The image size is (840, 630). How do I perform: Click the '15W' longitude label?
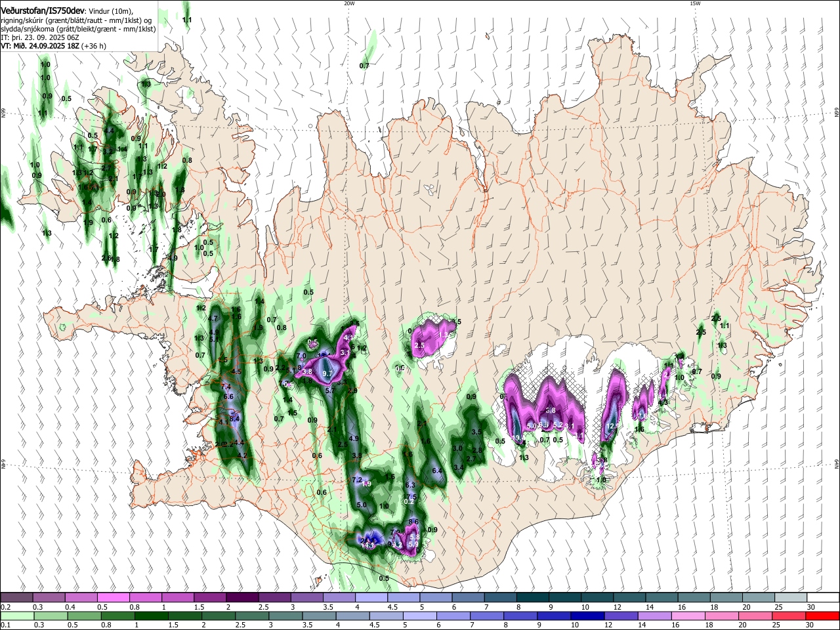[x=695, y=3]
